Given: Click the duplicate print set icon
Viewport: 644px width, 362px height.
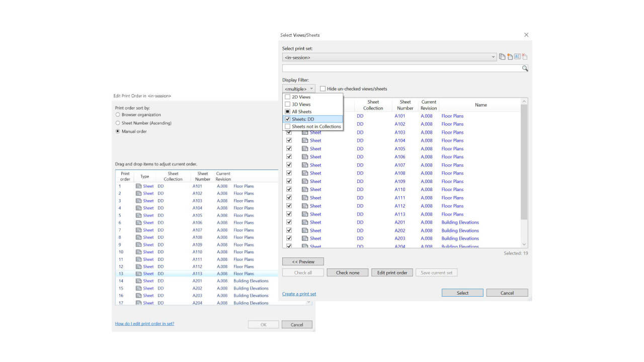Looking at the screenshot, I should click(502, 57).
